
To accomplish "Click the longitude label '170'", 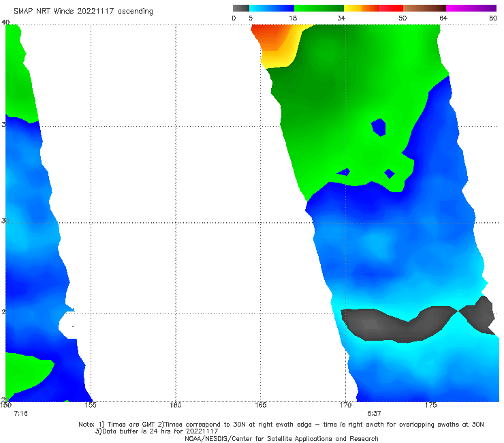I will click(x=345, y=405).
